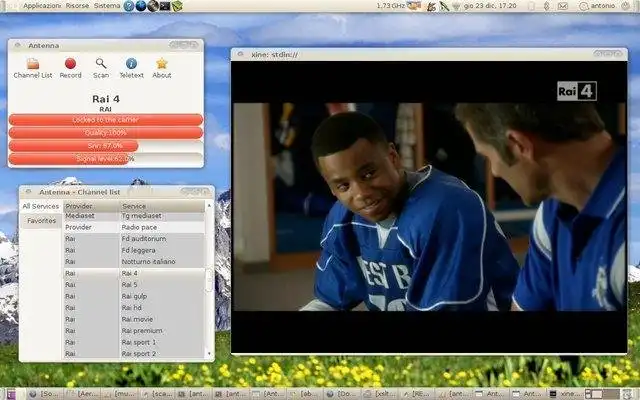Open About with the star icon
Viewport: 640px width, 400px height.
162,64
